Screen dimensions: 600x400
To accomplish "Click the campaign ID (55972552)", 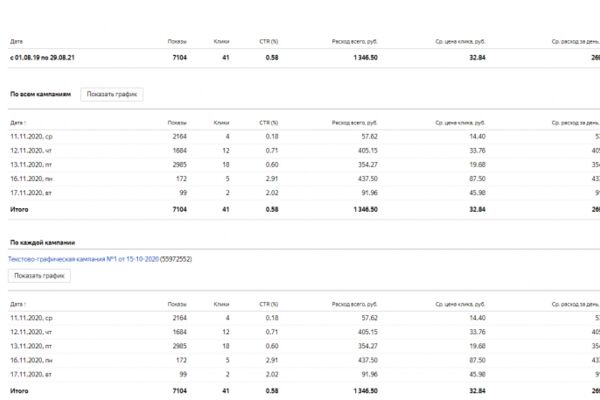I will 176,259.
